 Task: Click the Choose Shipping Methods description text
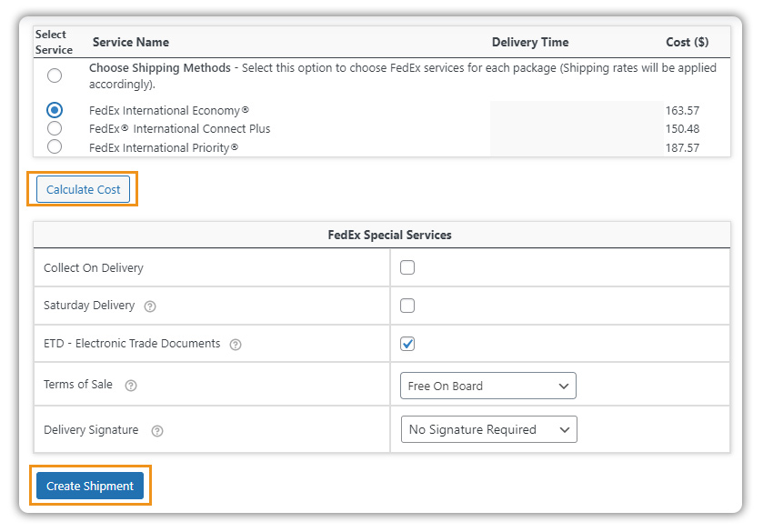[403, 75]
